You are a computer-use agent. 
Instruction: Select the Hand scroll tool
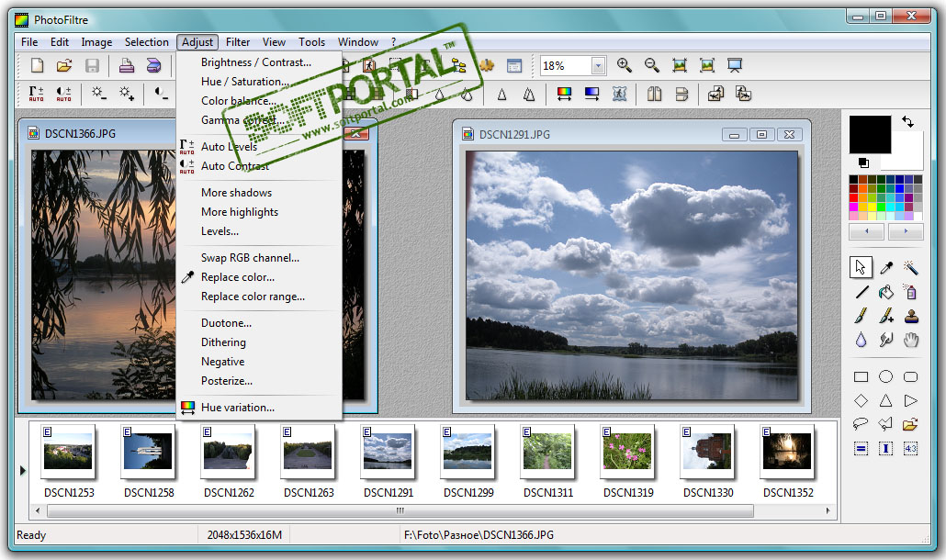[x=910, y=340]
